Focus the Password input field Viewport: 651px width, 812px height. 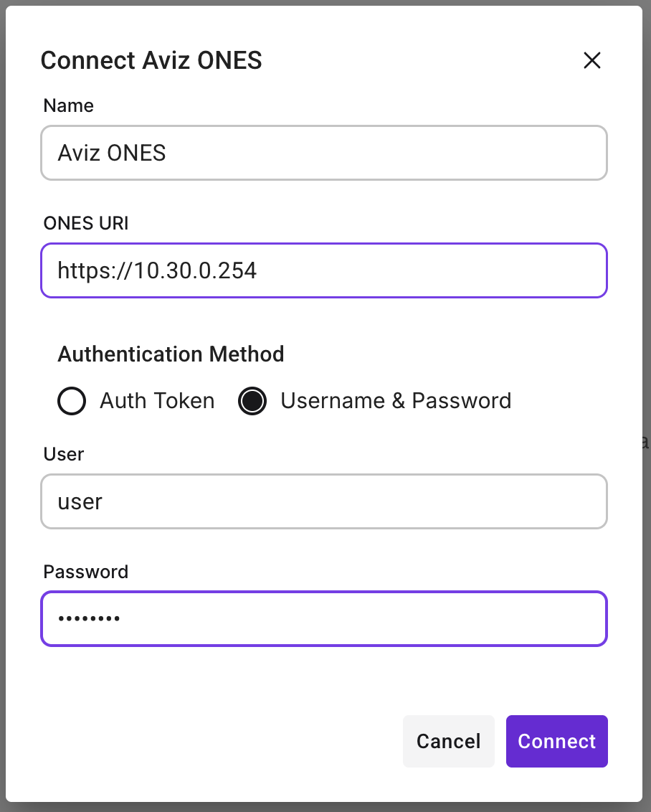pos(358,618)
